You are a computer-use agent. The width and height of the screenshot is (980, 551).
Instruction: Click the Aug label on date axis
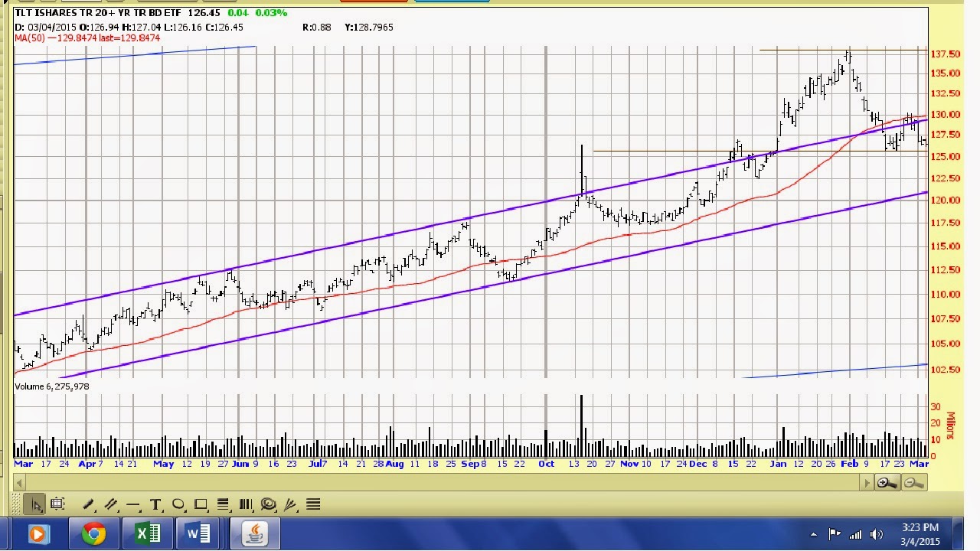394,464
